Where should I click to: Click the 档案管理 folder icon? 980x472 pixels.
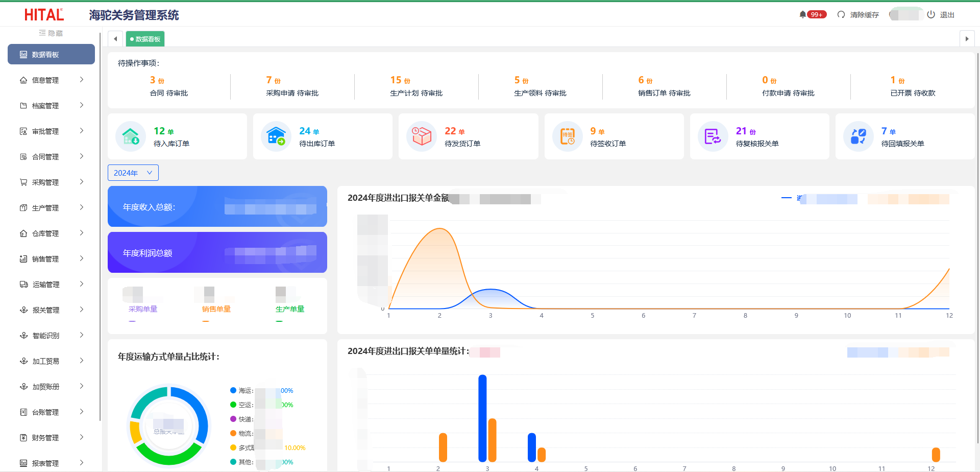(x=23, y=105)
